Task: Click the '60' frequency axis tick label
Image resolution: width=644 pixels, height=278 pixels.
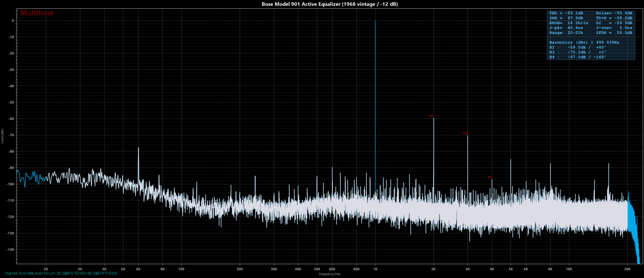Action: tap(138, 269)
